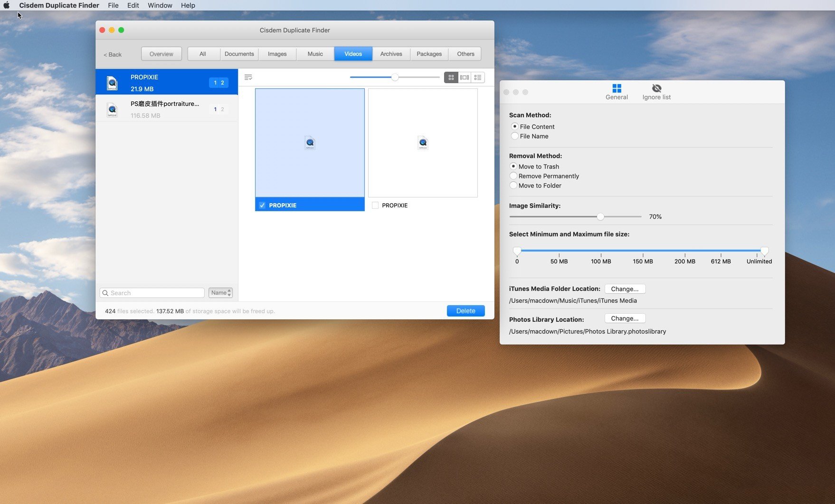Adjust the thumbnail size slider
Viewport: 835px width, 504px height.
pos(395,77)
